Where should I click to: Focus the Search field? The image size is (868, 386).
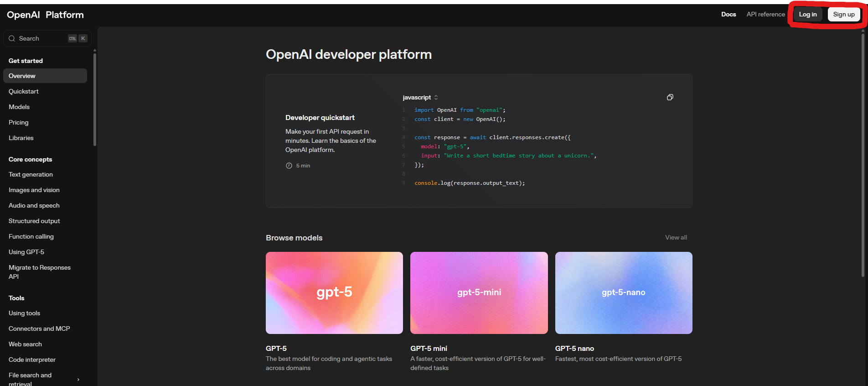(47, 39)
